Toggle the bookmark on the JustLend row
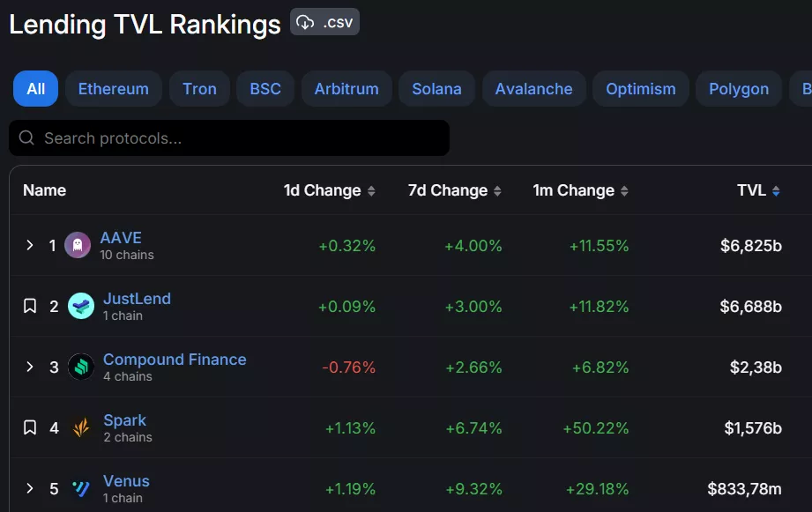This screenshot has height=512, width=812. tap(29, 305)
